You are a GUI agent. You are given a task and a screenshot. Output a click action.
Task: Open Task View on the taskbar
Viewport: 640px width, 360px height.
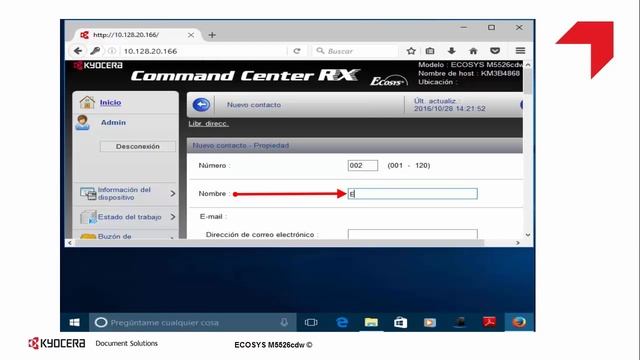pyautogui.click(x=311, y=322)
